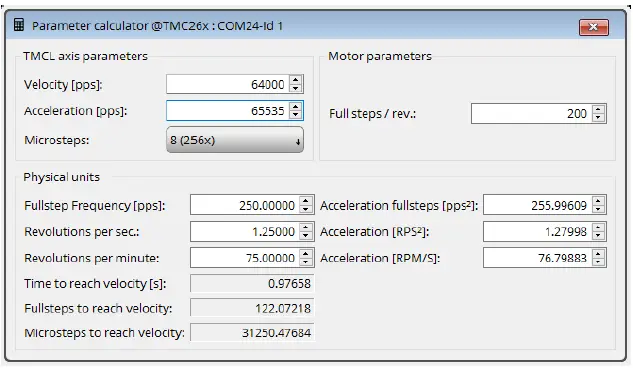Click the Time to reach velocity [s]: label

point(95,284)
